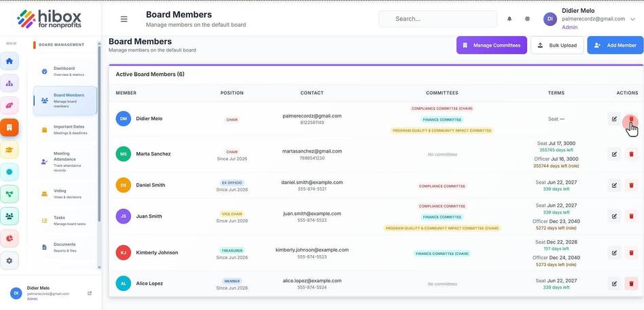Image resolution: width=644 pixels, height=310 pixels.
Task: Click into the Search field
Action: tap(437, 19)
